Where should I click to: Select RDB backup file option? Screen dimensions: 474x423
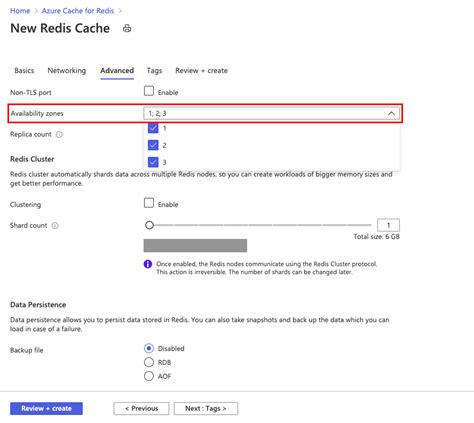click(x=149, y=362)
